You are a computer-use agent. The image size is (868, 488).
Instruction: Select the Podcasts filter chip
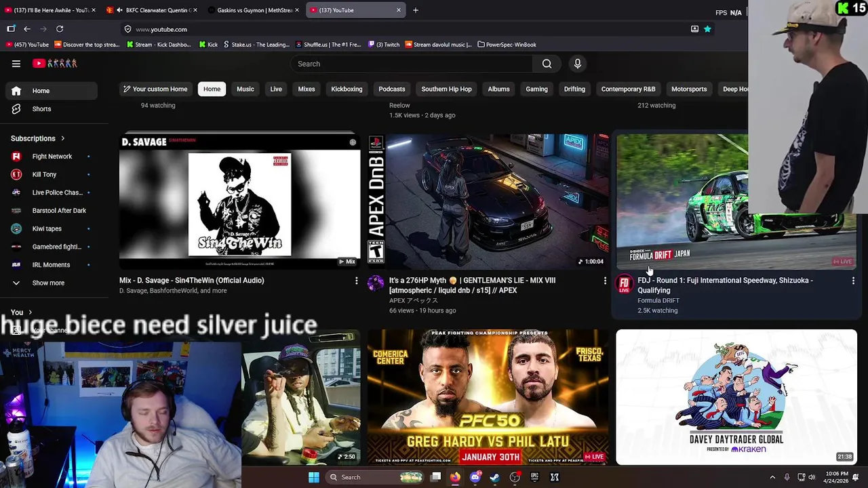pos(392,89)
